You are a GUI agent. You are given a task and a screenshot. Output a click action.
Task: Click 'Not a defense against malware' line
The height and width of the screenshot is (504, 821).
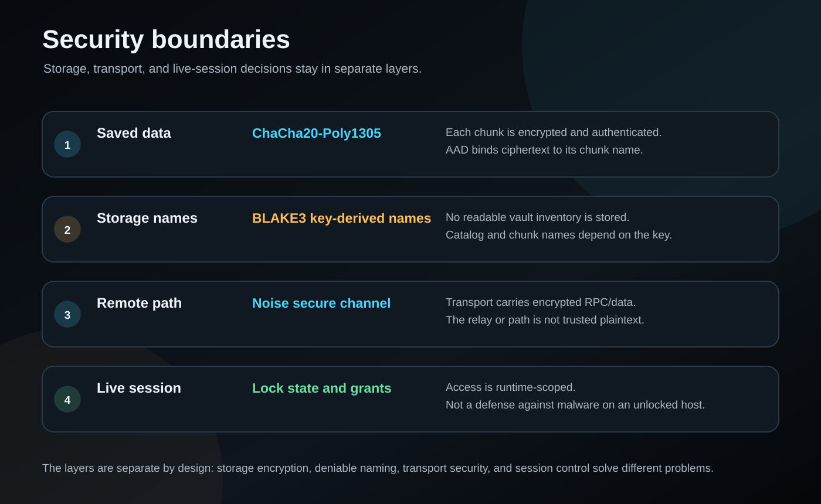click(x=575, y=405)
